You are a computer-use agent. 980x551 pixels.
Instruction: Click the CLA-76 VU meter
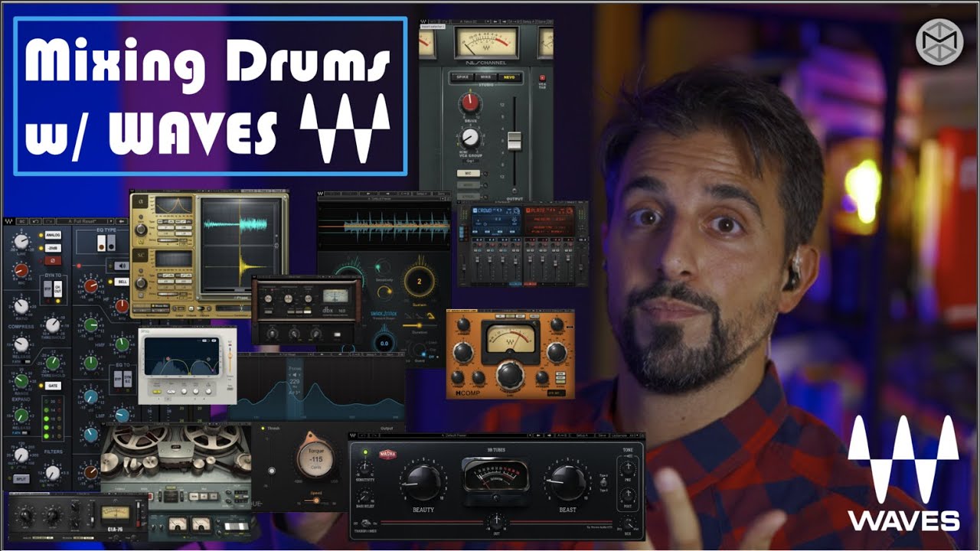[x=115, y=514]
